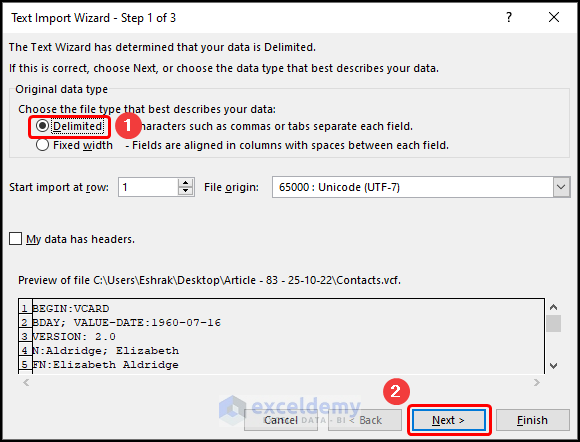
Task: Click preview scroll up arrow
Action: point(553,307)
